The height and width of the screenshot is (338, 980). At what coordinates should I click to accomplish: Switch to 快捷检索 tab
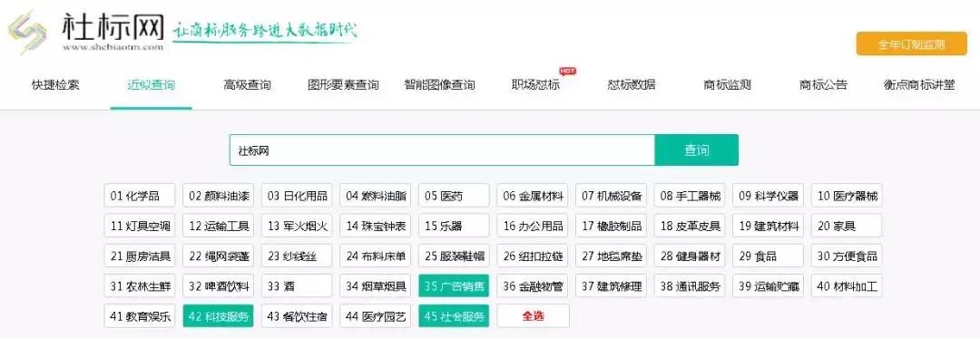click(55, 85)
